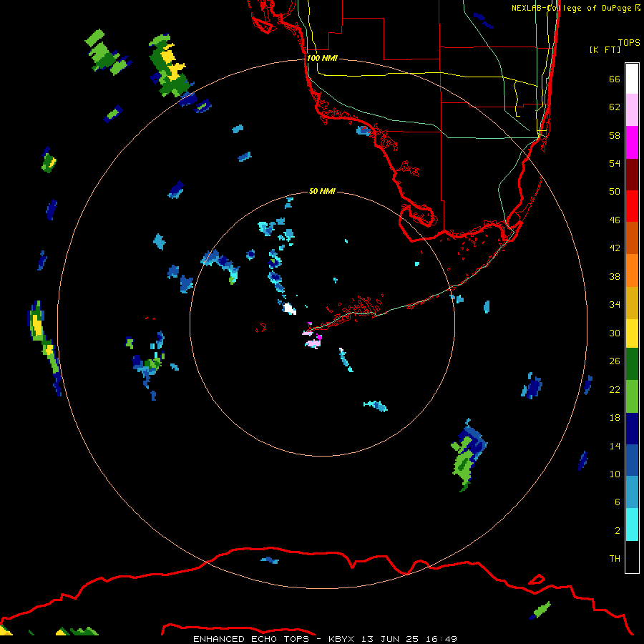Click the yellow 30 kft legend swatch
The height and width of the screenshot is (644, 644).
[632, 333]
